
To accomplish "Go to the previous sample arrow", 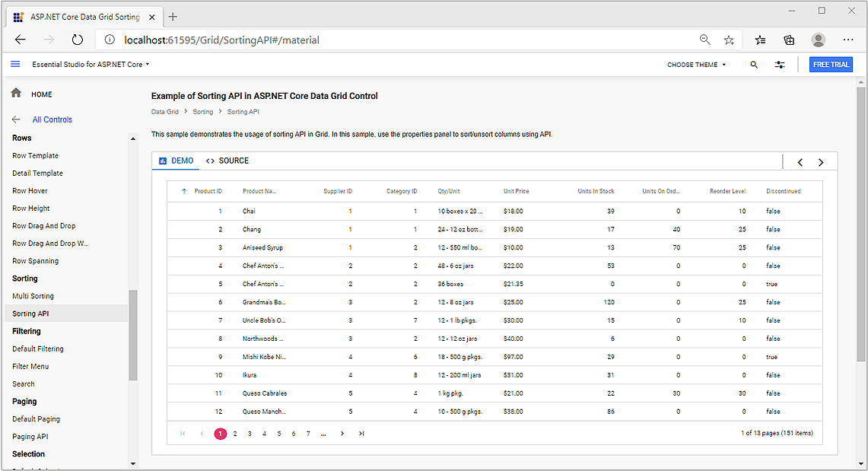I will click(x=800, y=162).
